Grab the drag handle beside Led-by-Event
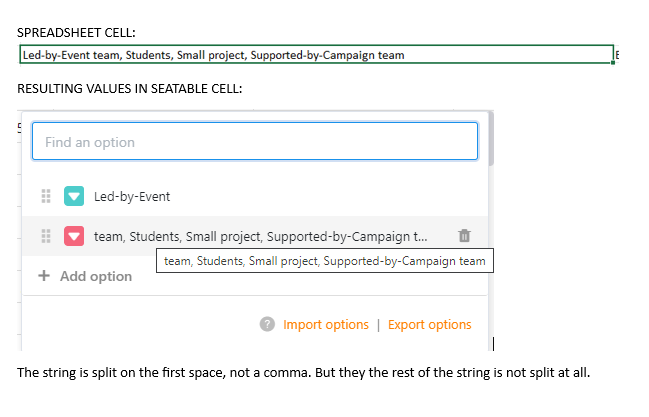 coord(46,196)
